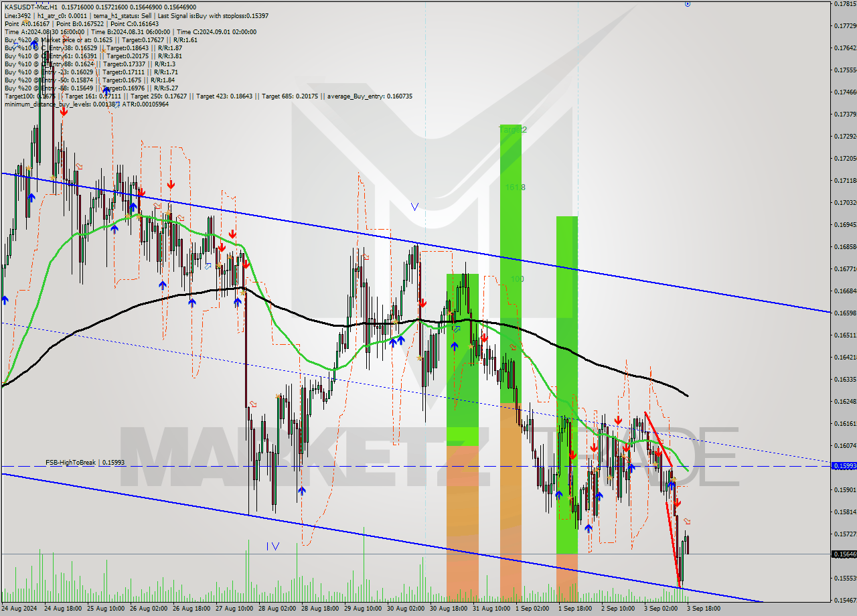Viewport: 857px width, 616px height.
Task: Click the 0.16335 price axis label
Action: [x=845, y=379]
